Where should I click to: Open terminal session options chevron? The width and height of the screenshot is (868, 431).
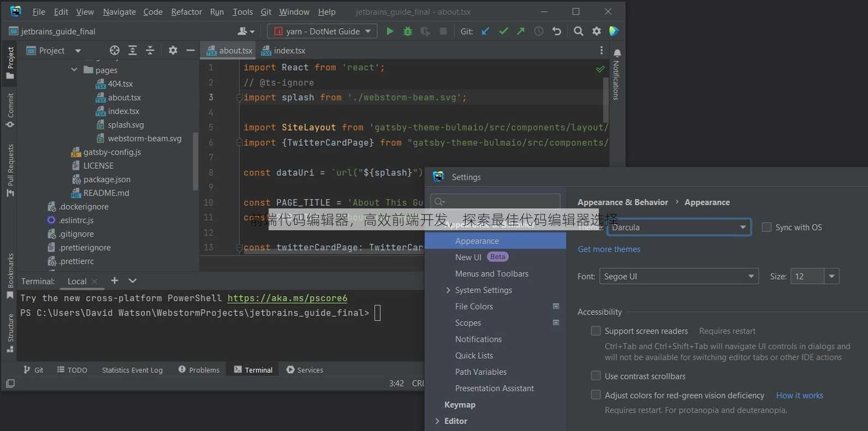pos(133,280)
